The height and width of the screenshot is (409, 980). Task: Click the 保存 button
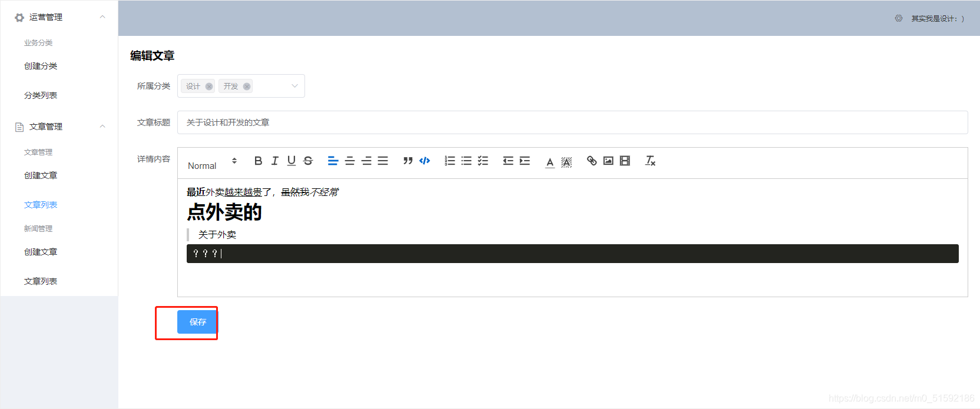(x=197, y=322)
